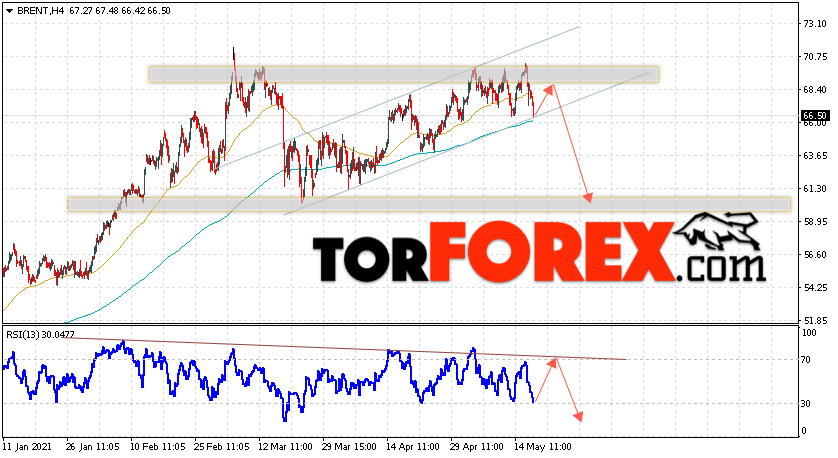Click the 29 Apr 11:00 time label
Viewport: 838px width, 458px height.
pos(477,447)
